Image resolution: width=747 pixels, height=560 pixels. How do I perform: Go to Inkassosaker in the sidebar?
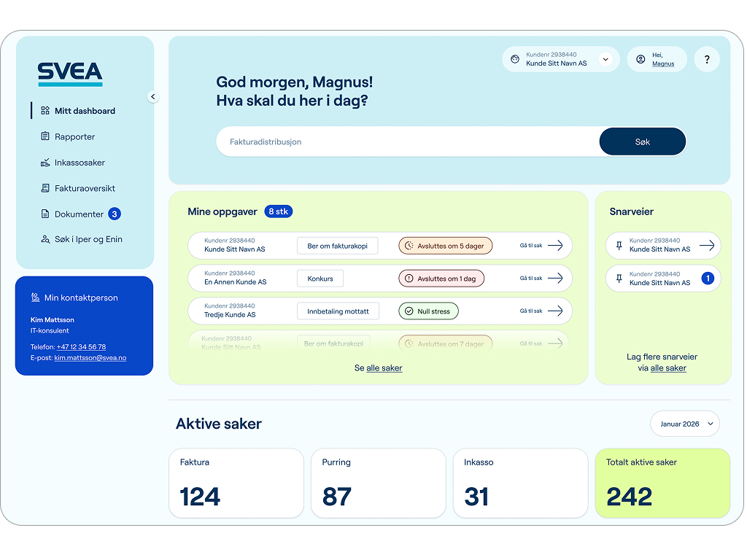pos(80,163)
